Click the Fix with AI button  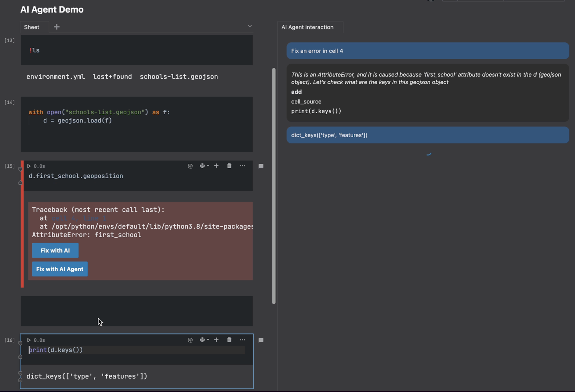pos(55,250)
